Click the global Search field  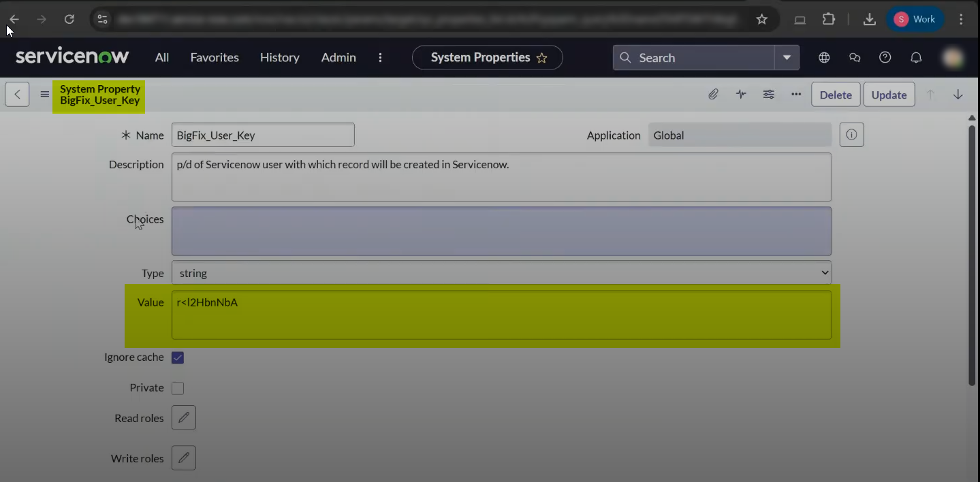[694, 57]
